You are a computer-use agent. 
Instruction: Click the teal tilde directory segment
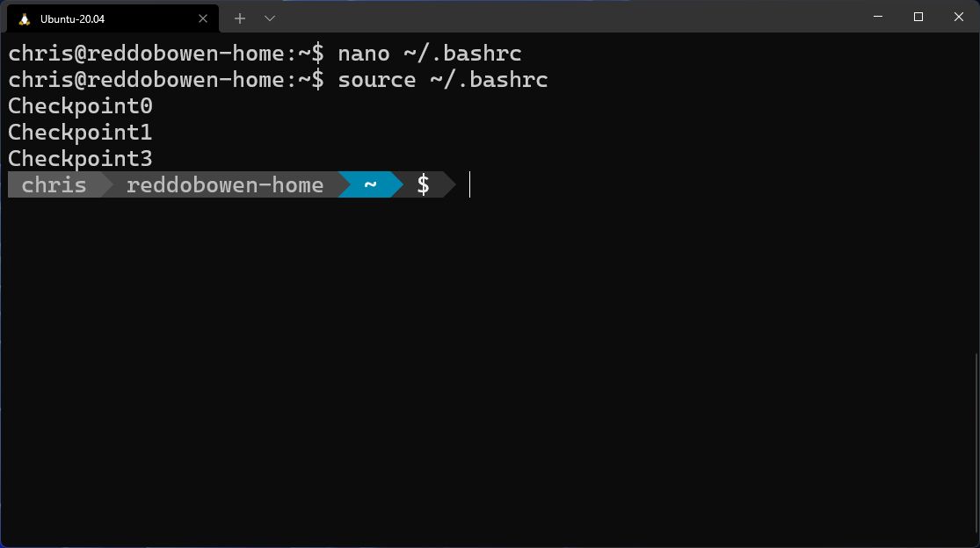click(370, 184)
